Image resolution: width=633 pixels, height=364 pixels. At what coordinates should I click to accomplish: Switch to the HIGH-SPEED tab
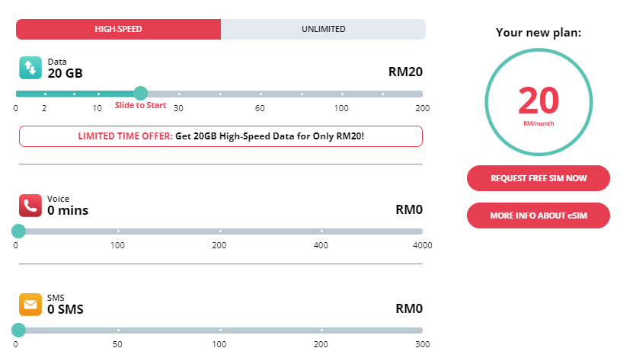click(118, 29)
